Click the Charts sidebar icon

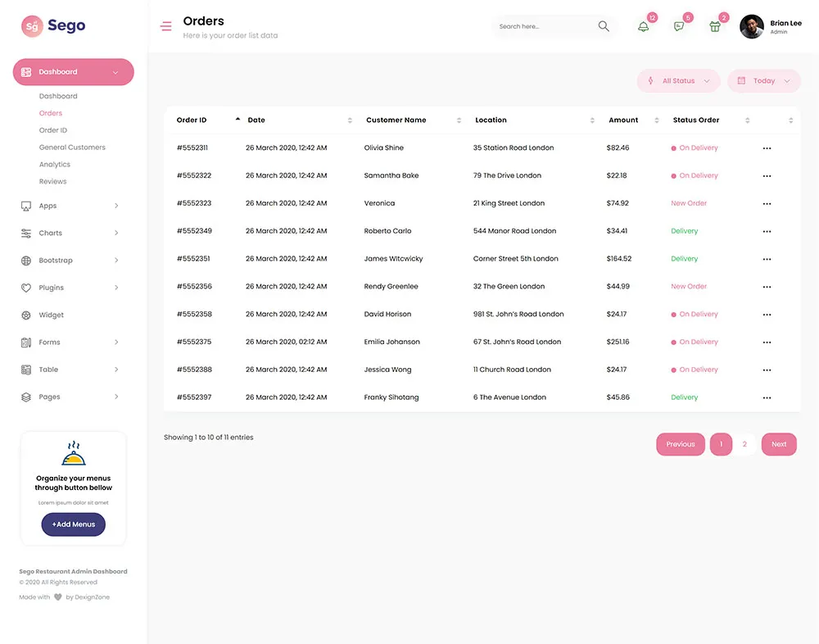coord(25,234)
